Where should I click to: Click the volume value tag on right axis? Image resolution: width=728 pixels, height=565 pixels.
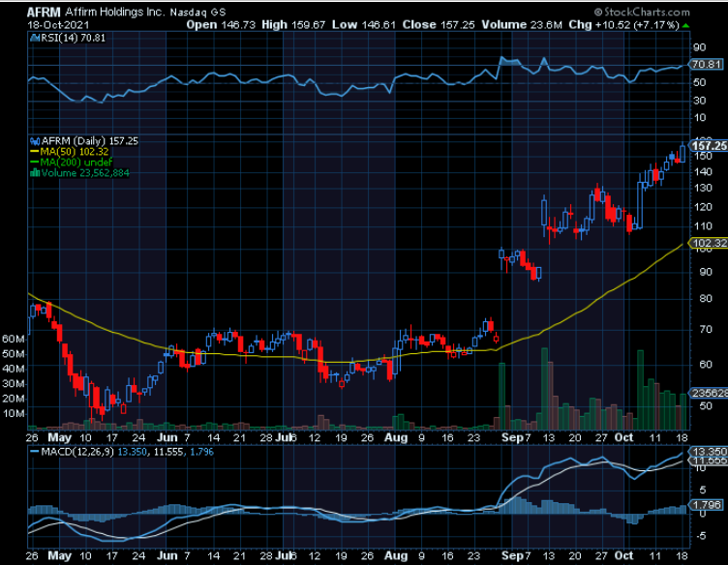709,394
